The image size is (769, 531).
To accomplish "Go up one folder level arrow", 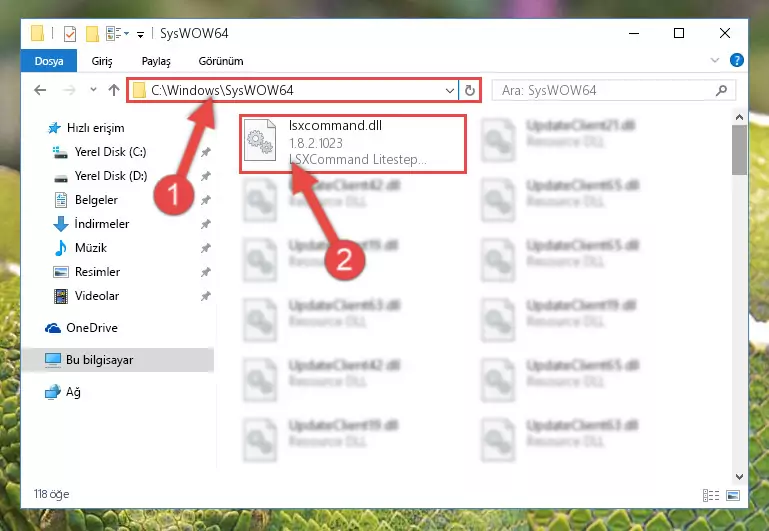I will 114,90.
